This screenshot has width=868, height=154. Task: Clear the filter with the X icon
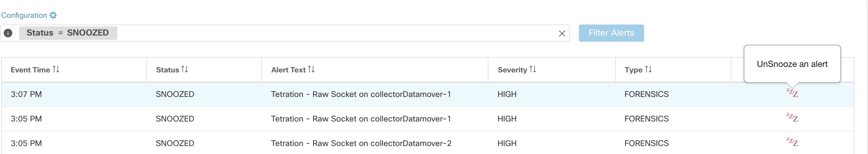[562, 33]
